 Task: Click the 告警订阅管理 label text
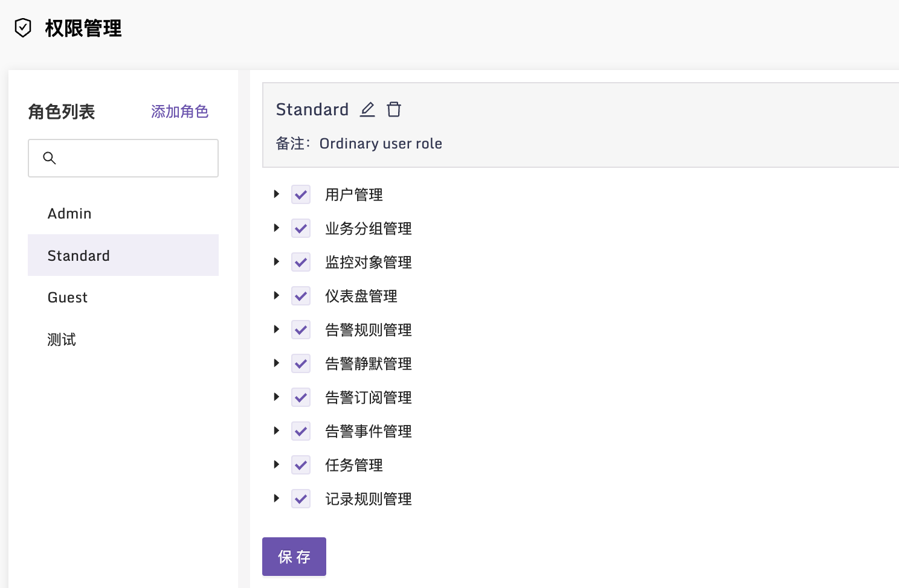(369, 398)
